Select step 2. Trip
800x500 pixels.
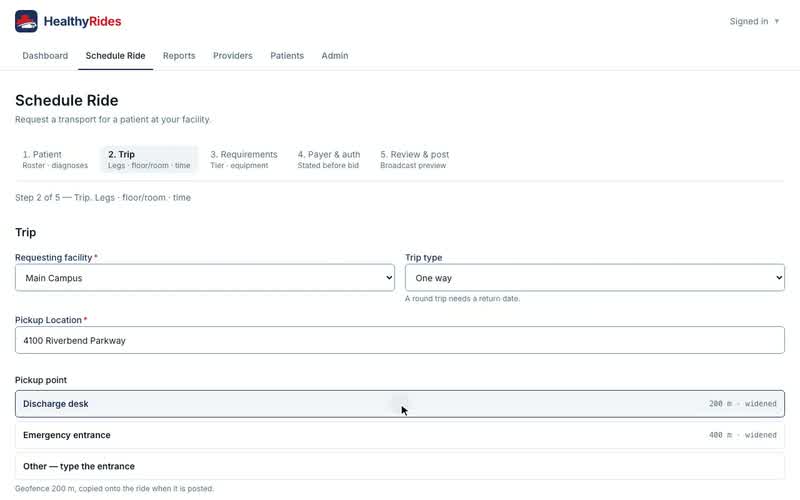click(149, 159)
